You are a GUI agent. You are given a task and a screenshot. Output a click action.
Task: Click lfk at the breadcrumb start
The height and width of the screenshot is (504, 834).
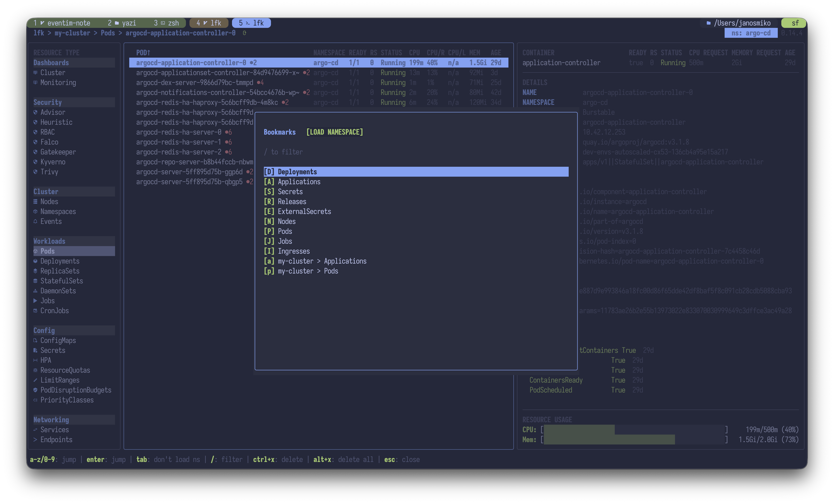39,33
